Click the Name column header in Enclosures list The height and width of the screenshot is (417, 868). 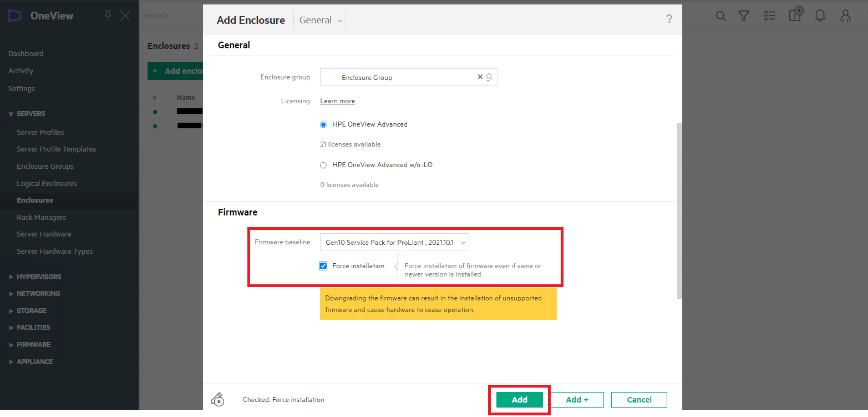[186, 98]
